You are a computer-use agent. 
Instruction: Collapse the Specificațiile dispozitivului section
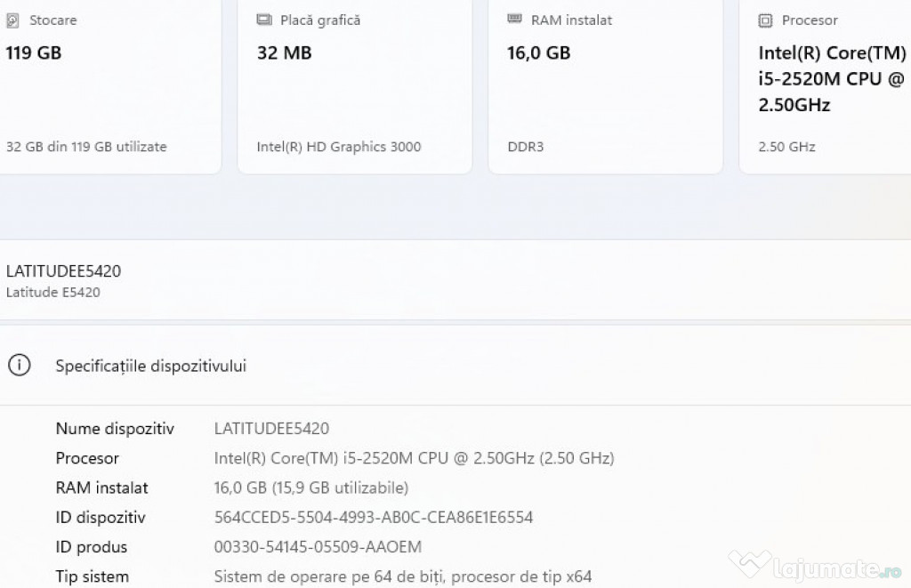pyautogui.click(x=151, y=366)
